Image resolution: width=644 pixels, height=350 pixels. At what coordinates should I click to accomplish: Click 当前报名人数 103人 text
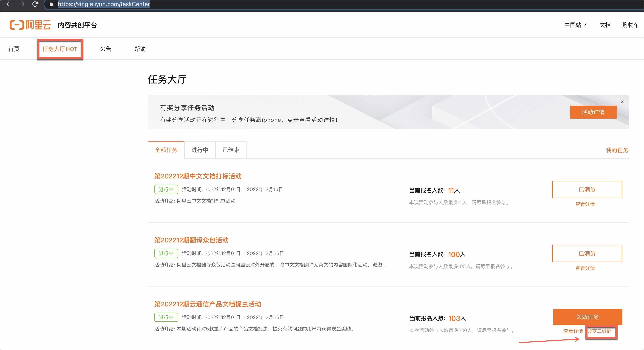coord(438,318)
